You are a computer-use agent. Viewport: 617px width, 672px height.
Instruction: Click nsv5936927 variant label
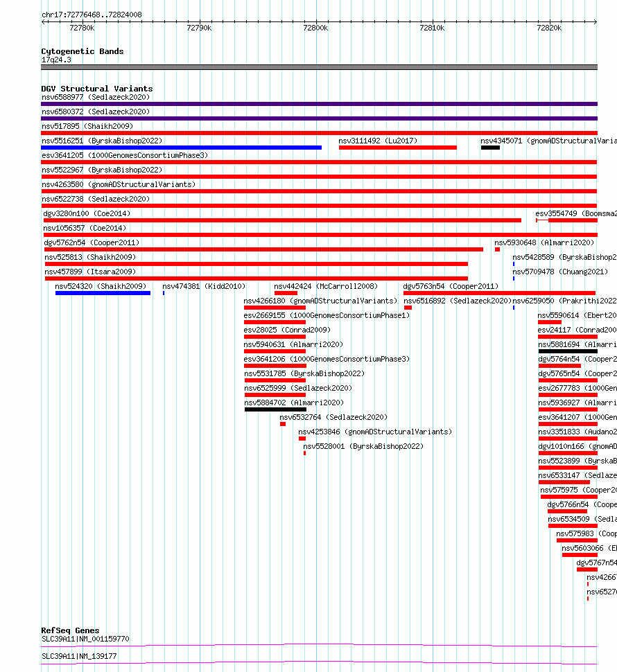tap(577, 403)
